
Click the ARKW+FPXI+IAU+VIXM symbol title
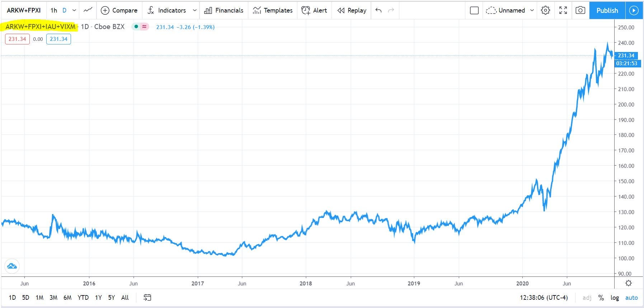pos(41,27)
